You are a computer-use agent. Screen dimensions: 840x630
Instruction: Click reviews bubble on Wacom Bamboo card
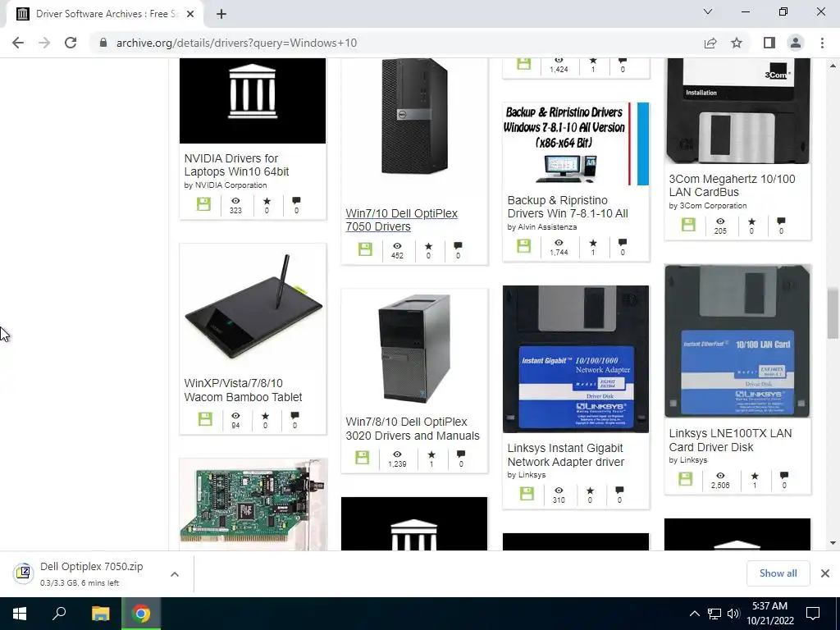(x=294, y=416)
